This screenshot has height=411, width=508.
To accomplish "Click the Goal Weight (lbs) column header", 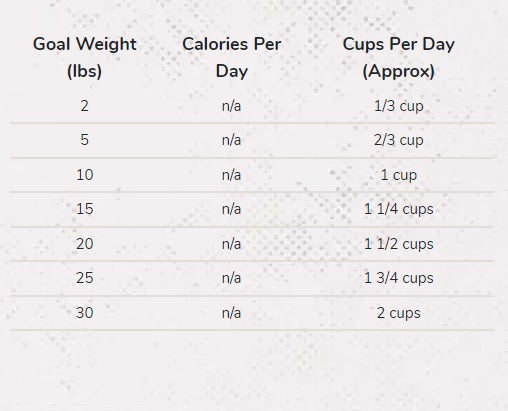I will pyautogui.click(x=85, y=58).
